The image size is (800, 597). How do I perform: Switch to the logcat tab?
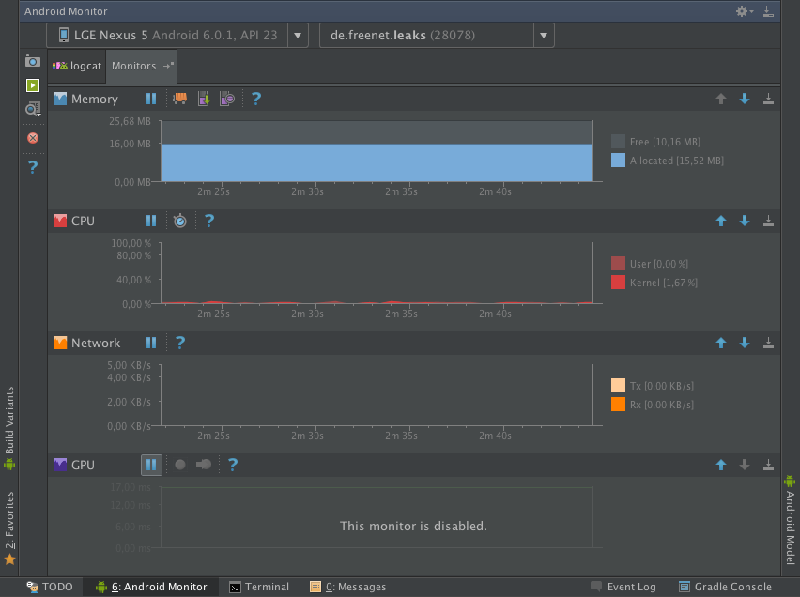pyautogui.click(x=77, y=66)
